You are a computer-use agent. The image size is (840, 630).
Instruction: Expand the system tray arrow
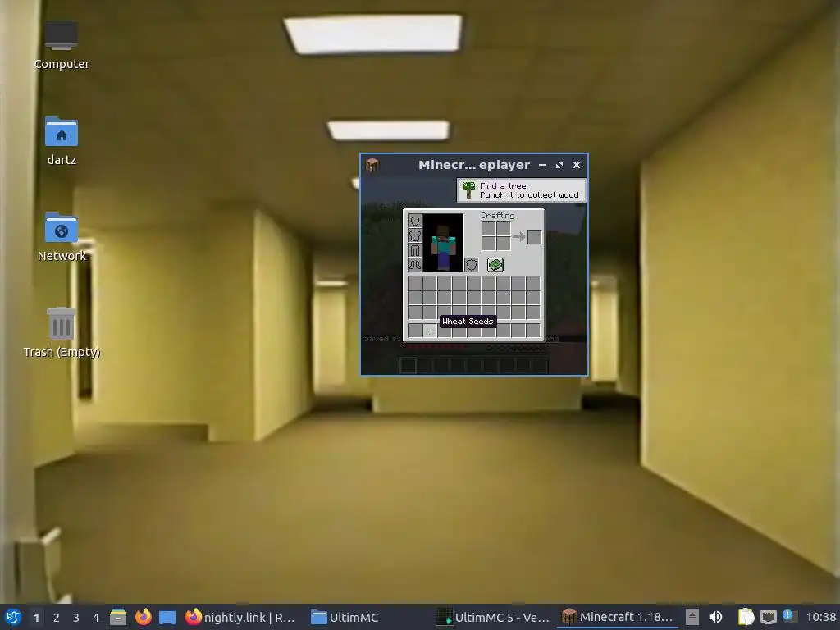pyautogui.click(x=692, y=617)
